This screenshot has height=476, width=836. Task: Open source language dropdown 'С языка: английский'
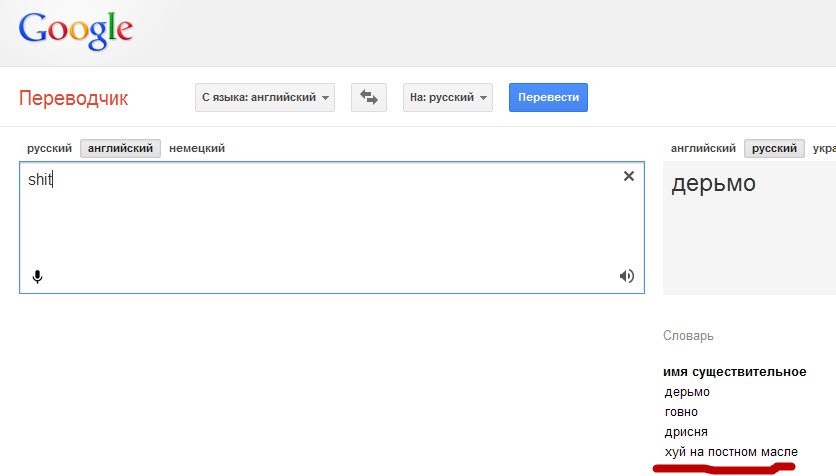point(265,98)
